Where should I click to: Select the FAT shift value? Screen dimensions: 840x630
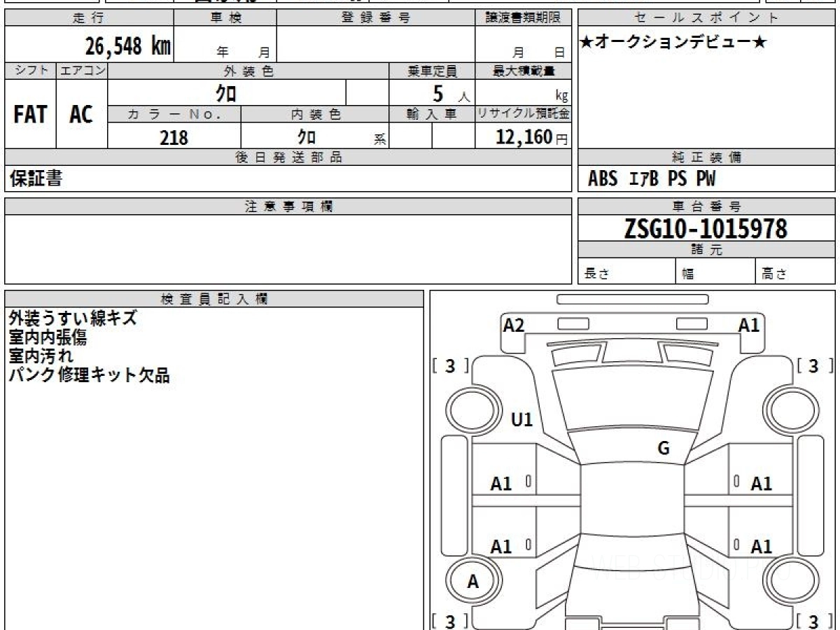tap(30, 115)
